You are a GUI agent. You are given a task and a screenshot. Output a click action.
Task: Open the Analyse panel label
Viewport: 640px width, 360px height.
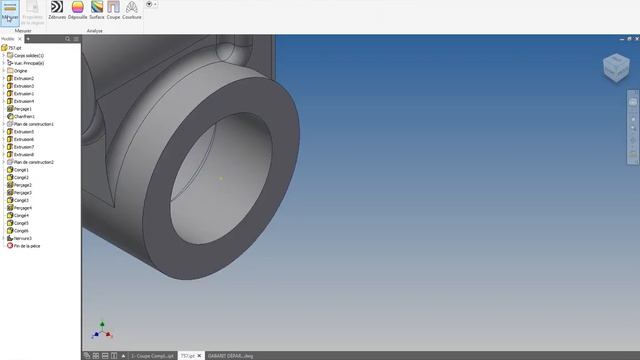point(95,31)
